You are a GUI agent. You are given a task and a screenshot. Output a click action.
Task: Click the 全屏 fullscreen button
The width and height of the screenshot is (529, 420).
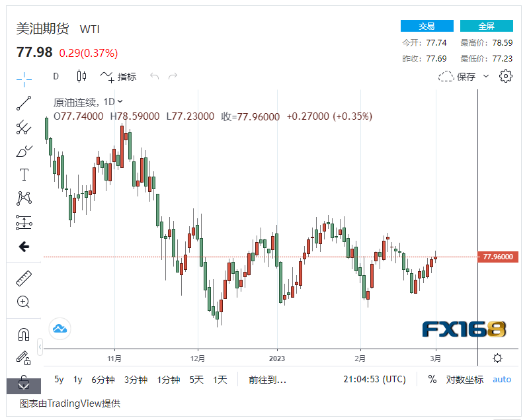(487, 26)
